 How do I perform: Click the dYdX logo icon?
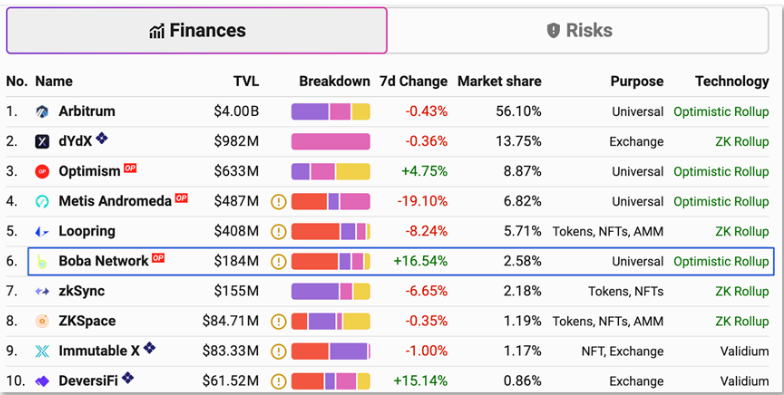point(42,142)
